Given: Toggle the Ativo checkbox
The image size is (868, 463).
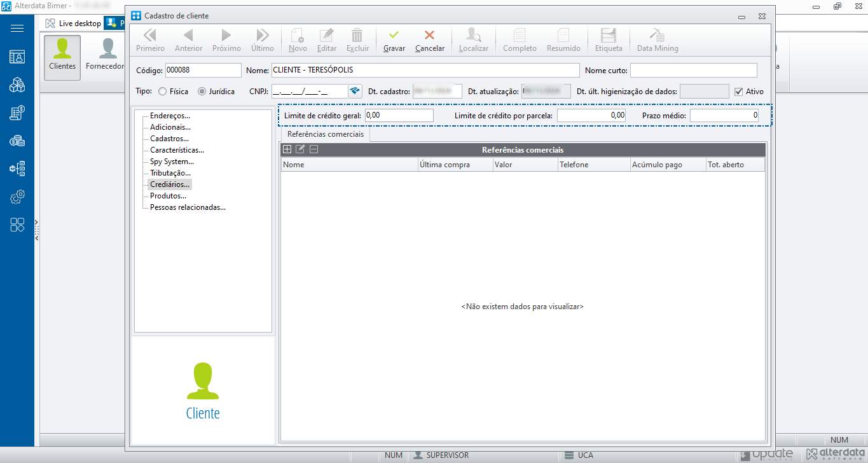Looking at the screenshot, I should pos(738,92).
